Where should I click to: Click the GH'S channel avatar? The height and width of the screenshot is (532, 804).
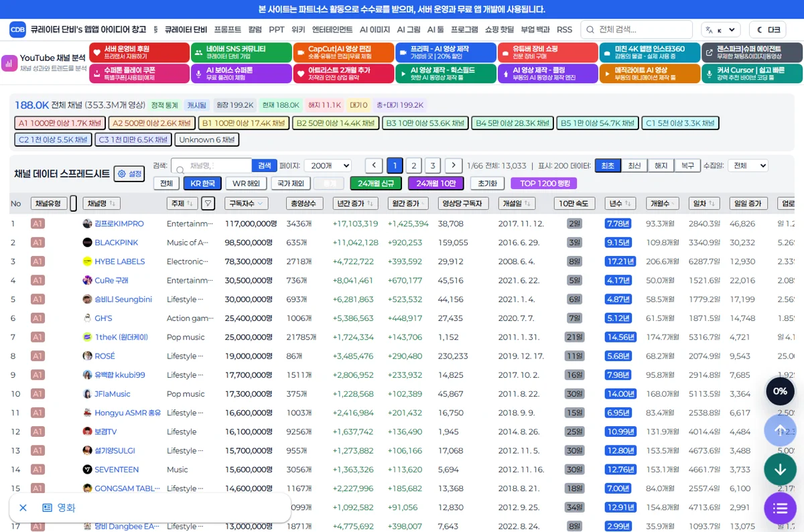87,318
